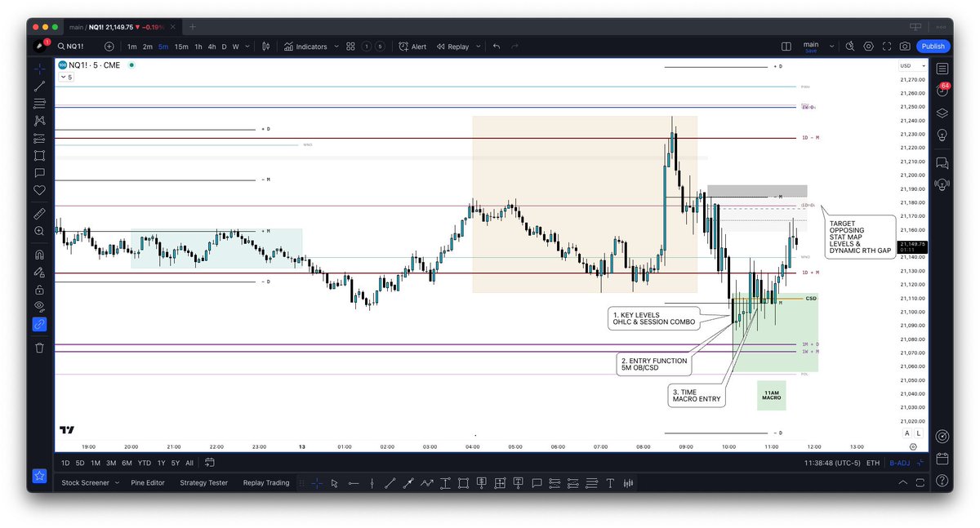The image size is (980, 528).
Task: Toggle auto scale with the A button
Action: 906,433
